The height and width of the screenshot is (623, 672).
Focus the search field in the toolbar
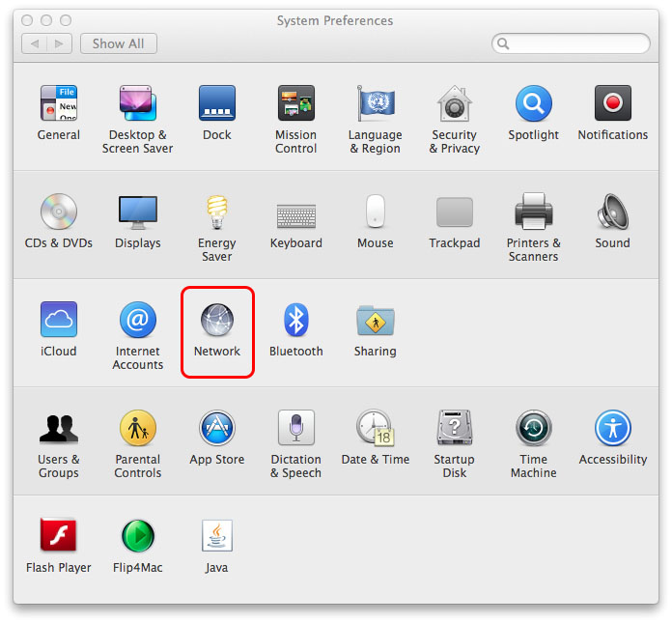571,43
